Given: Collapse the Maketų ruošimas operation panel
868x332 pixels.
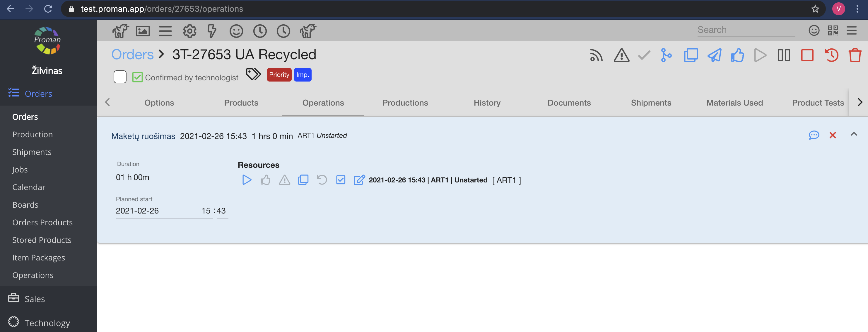Looking at the screenshot, I should click(x=854, y=134).
